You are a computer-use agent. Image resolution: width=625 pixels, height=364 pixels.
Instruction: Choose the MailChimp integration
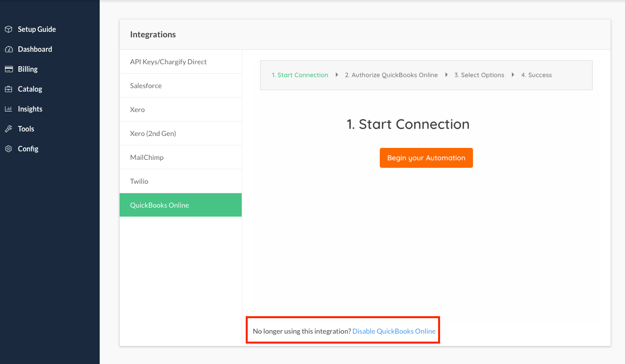coord(180,157)
